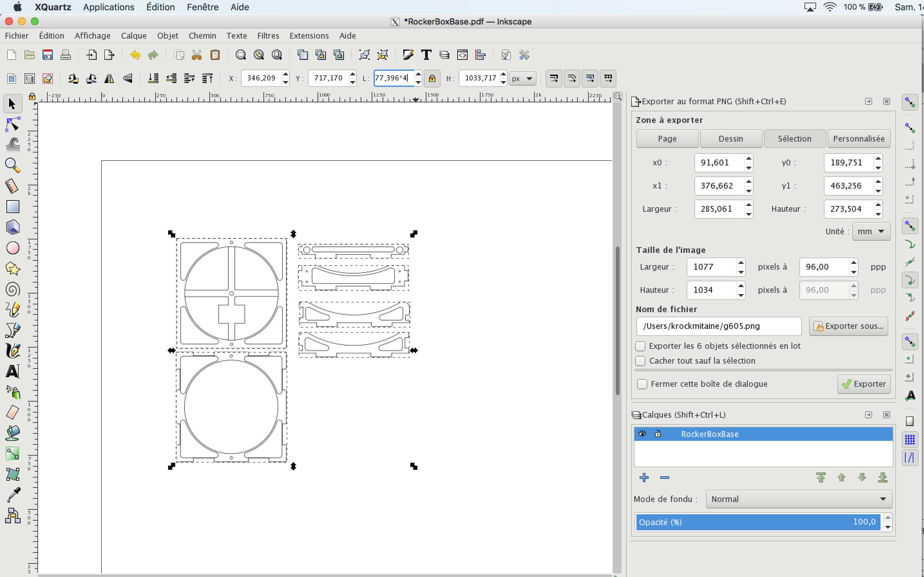The height and width of the screenshot is (577, 924).
Task: Increase export Largeur pixels stepper
Action: 741,263
